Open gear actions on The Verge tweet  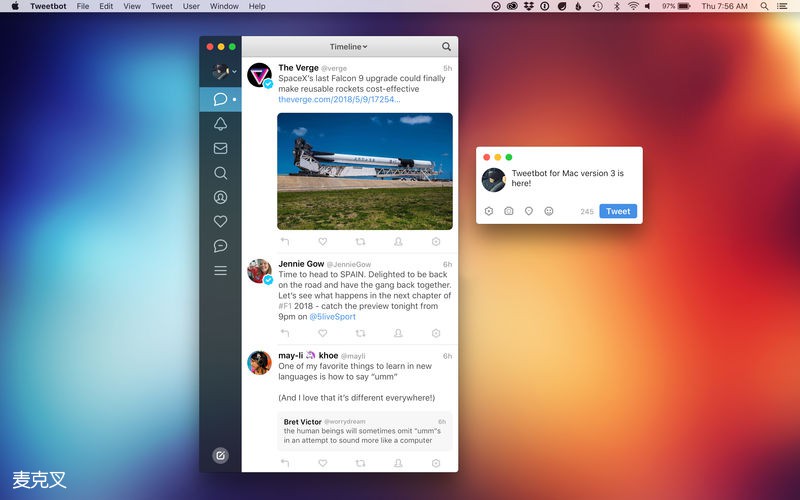(436, 241)
